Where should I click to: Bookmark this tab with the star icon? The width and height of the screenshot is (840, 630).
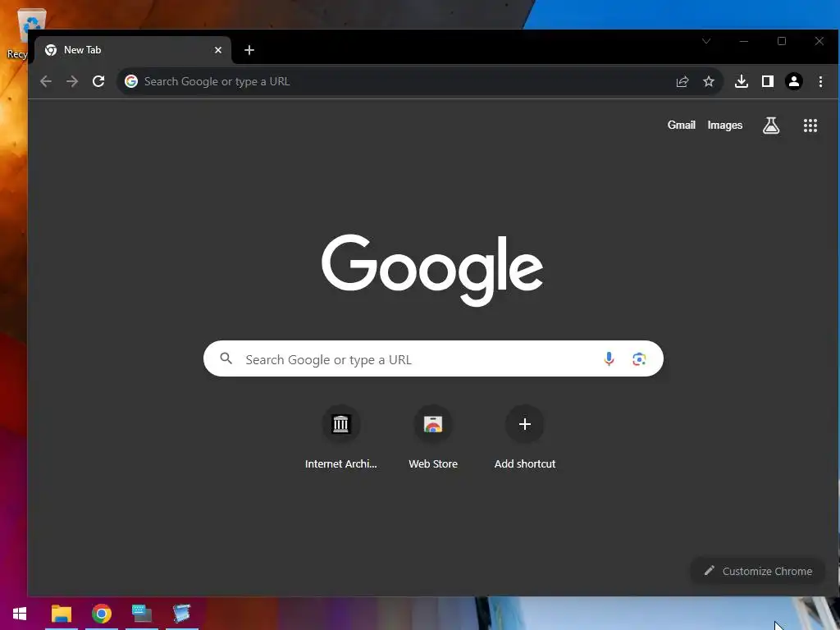click(x=709, y=81)
